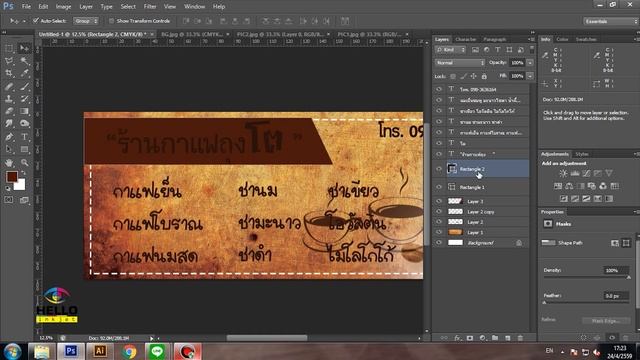Select the Eyedropper tool in toolbox
The image size is (640, 360).
point(24,73)
